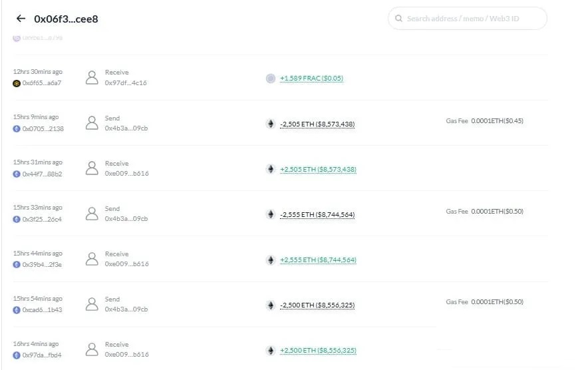Click the FRAC token icon
588x370 pixels.
click(270, 78)
